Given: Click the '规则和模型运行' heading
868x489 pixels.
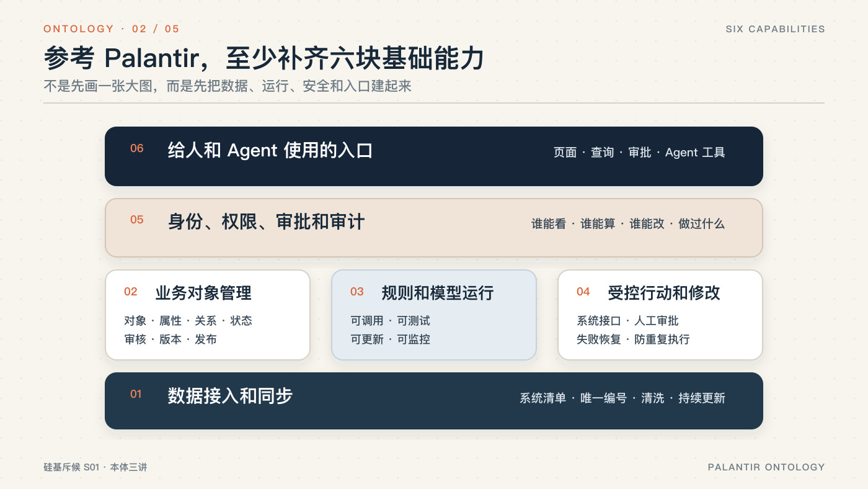Looking at the screenshot, I should (438, 293).
